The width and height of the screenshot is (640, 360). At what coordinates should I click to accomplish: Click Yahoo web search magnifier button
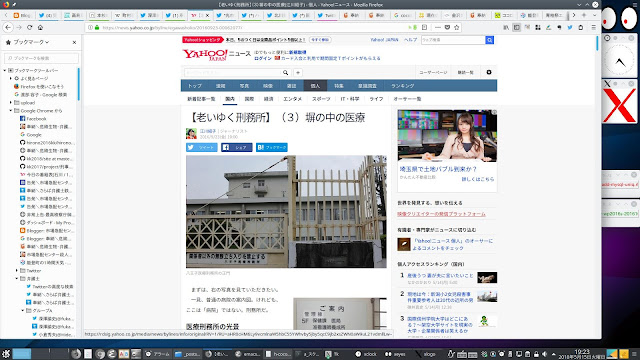click(489, 40)
